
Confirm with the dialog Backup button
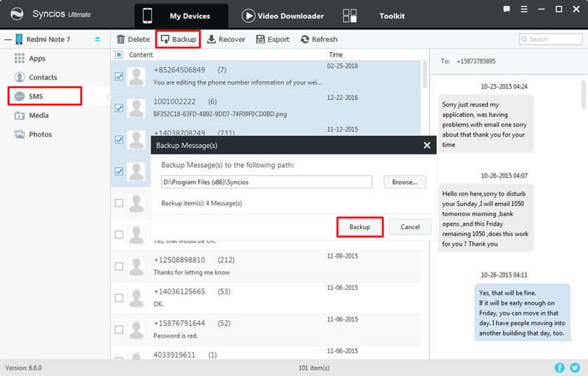(359, 227)
